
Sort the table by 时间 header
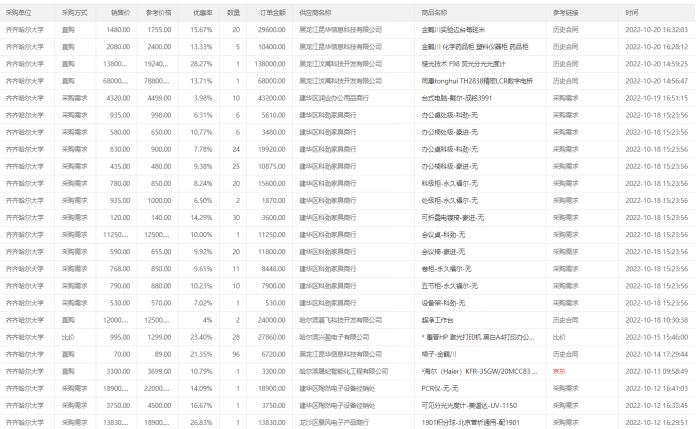pos(631,13)
